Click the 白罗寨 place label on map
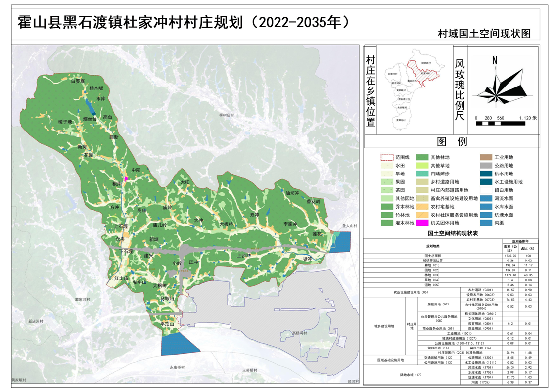 click(x=78, y=81)
